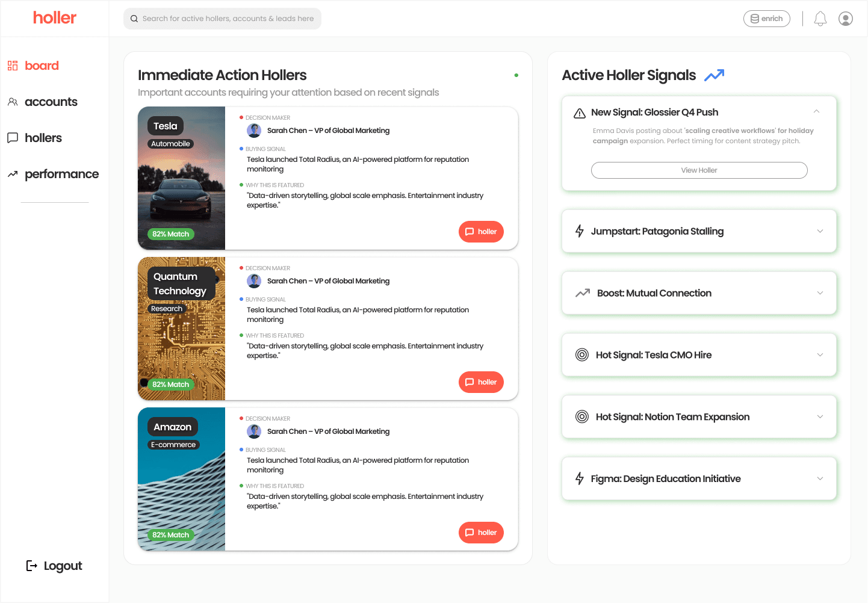This screenshot has height=603, width=868.
Task: Click Emma Davis signal description text
Action: point(703,136)
